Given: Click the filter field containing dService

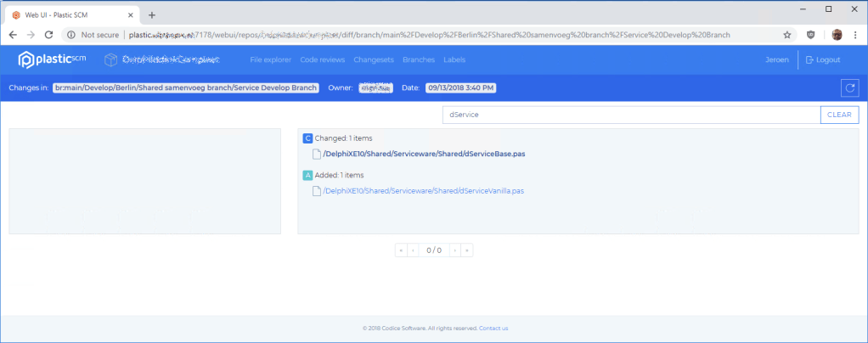Looking at the screenshot, I should 630,115.
